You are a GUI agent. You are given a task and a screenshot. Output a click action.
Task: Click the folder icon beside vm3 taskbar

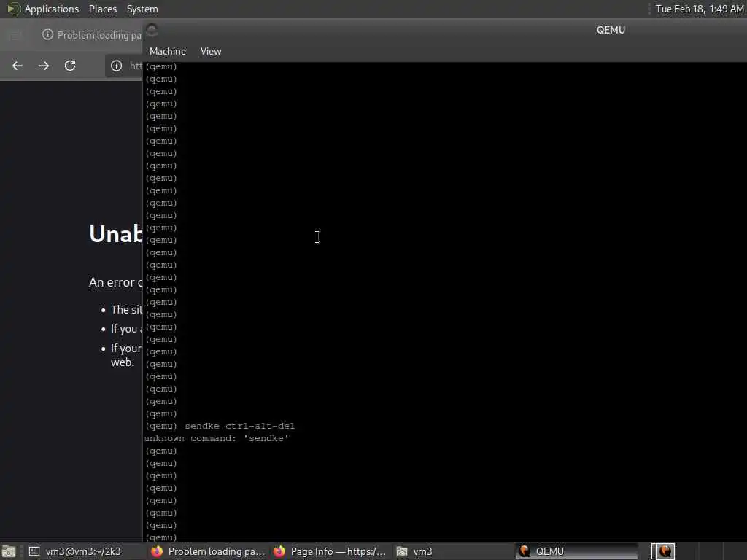point(402,551)
